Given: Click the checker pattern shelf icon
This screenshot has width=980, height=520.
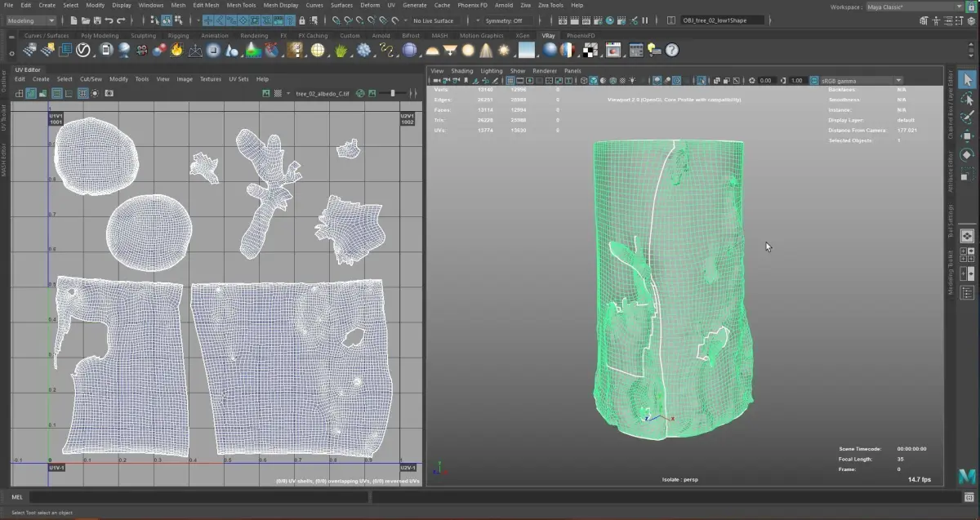Looking at the screenshot, I should [x=590, y=50].
